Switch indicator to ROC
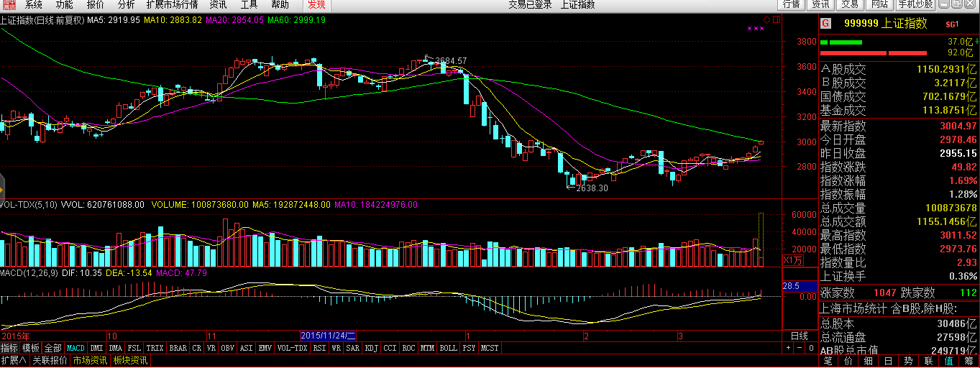The image size is (980, 368). pyautogui.click(x=408, y=348)
